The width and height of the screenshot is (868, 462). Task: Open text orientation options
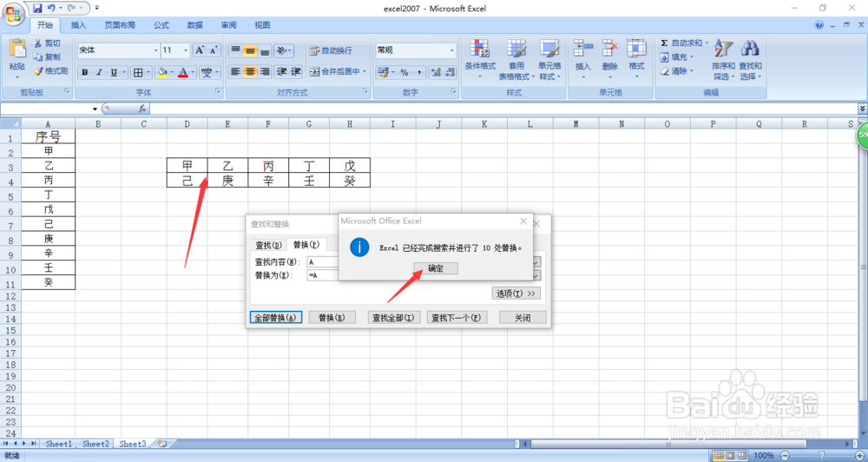pyautogui.click(x=283, y=50)
